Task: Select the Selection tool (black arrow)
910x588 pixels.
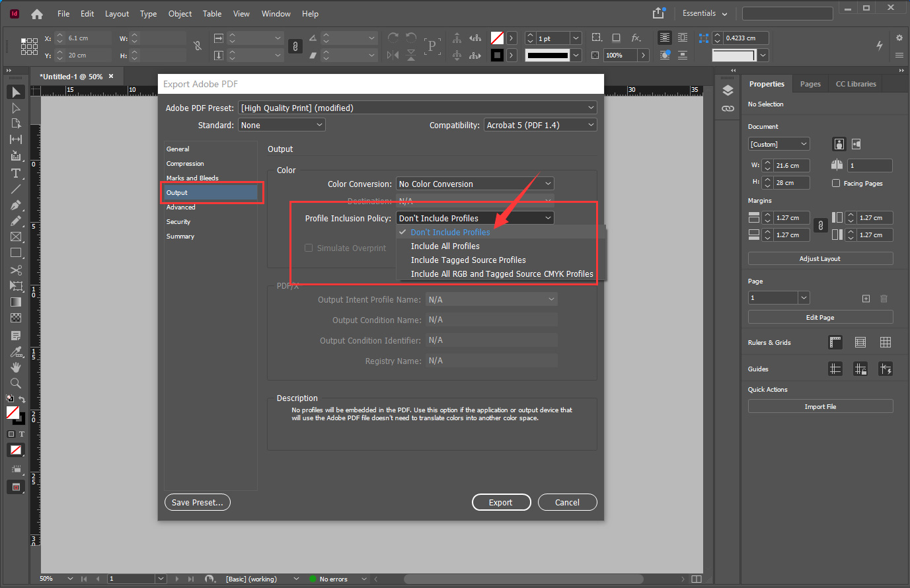Action: click(16, 92)
